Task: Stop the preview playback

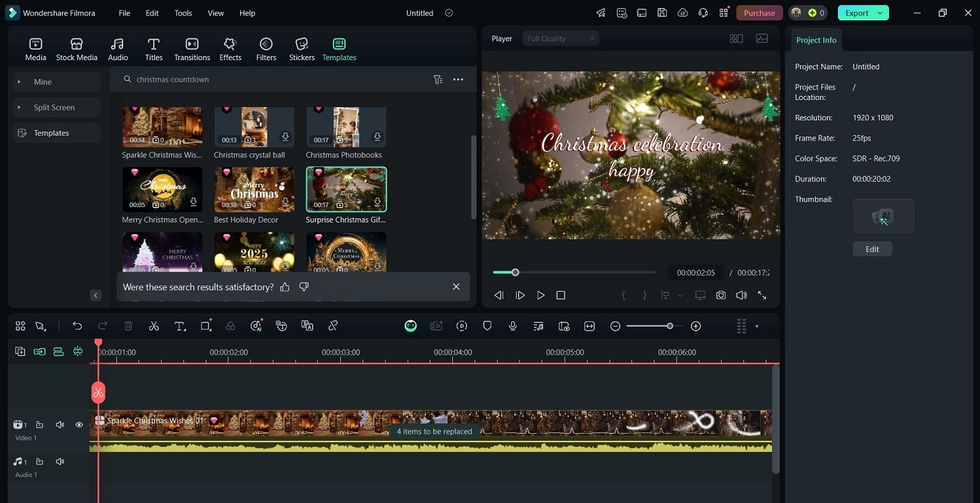Action: coord(561,295)
